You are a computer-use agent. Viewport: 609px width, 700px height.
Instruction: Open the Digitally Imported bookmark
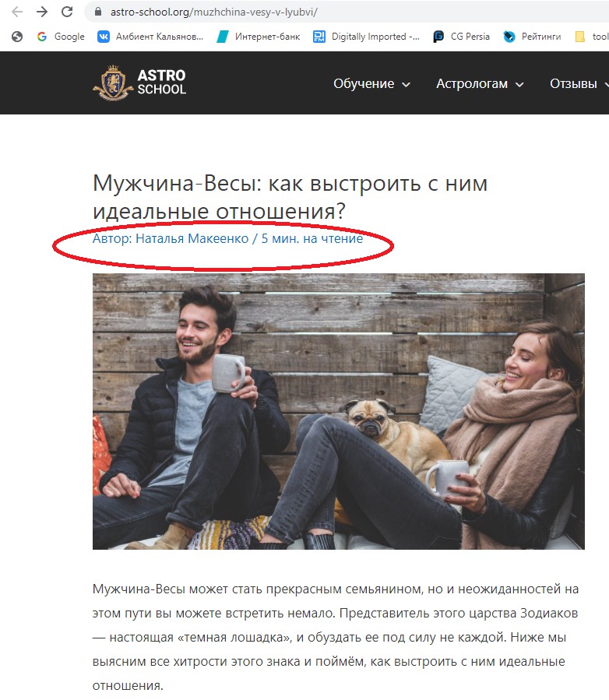[366, 37]
